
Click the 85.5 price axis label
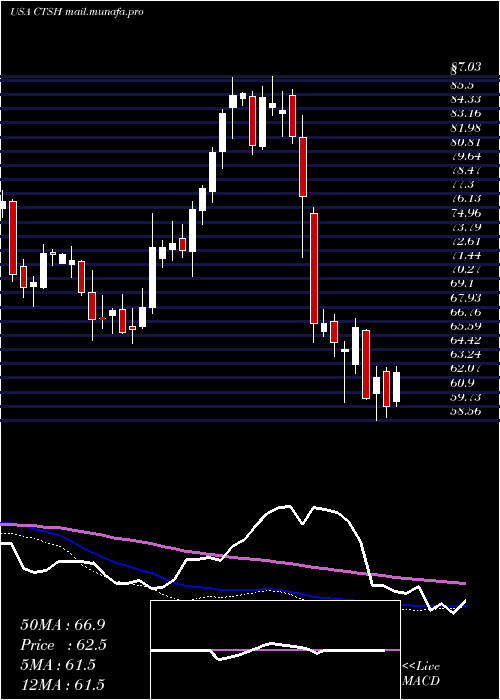point(462,85)
